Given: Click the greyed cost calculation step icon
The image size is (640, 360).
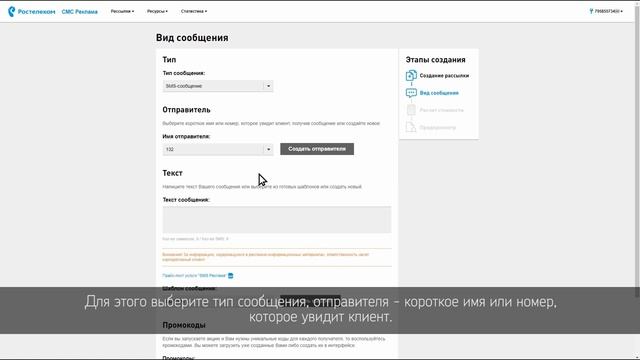Looking at the screenshot, I should 411,110.
